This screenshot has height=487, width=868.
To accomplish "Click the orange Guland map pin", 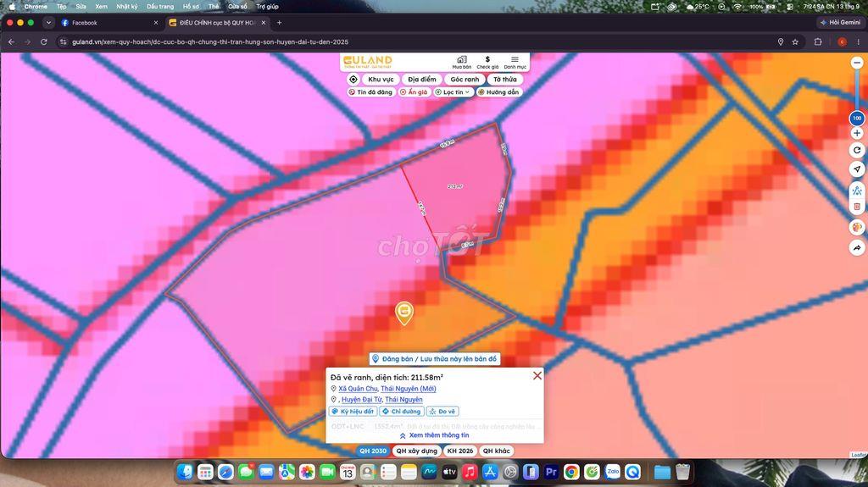I will [x=404, y=313].
